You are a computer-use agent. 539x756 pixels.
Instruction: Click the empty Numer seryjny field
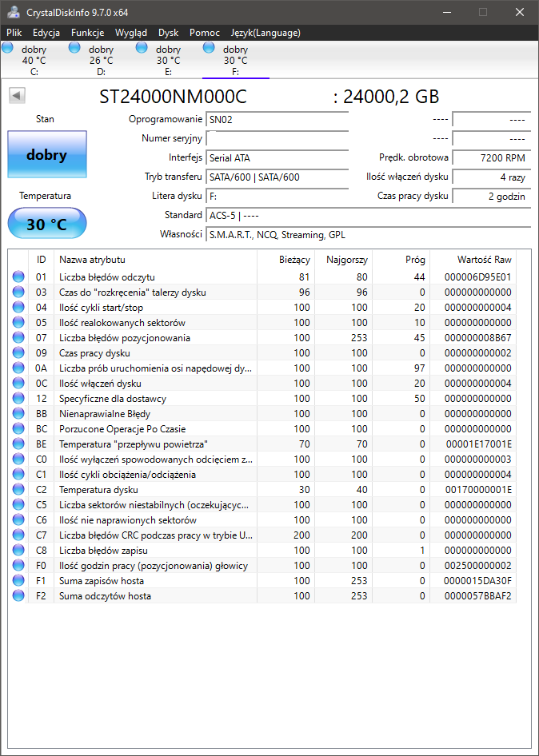click(277, 138)
